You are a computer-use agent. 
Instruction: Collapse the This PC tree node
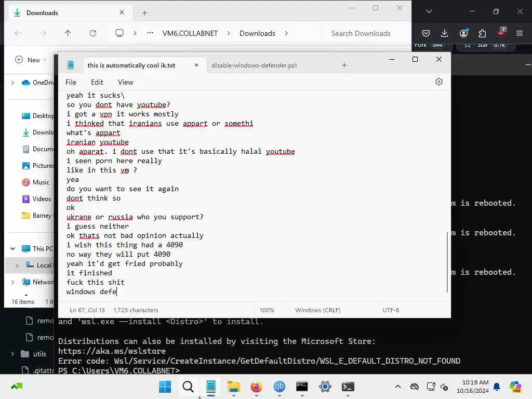pos(13,249)
